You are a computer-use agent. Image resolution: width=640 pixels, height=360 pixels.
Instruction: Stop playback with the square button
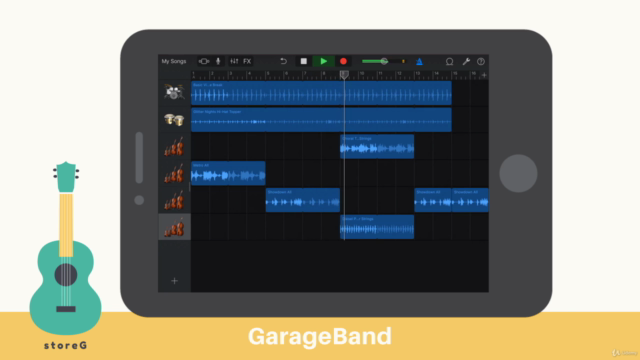click(303, 61)
